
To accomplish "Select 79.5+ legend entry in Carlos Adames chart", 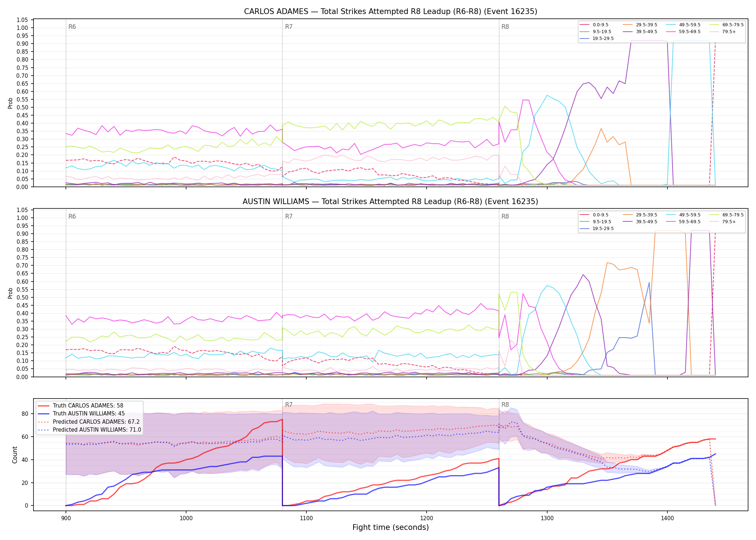I will [723, 32].
